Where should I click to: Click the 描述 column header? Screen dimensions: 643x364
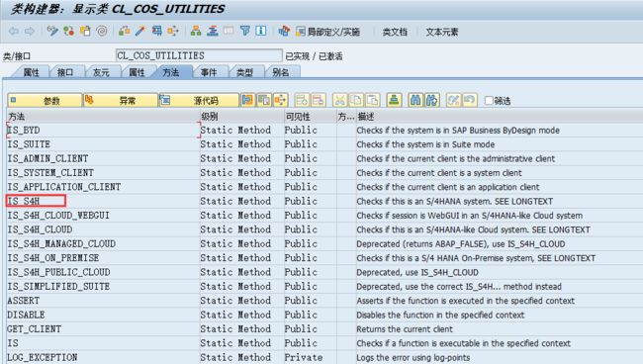pyautogui.click(x=499, y=117)
